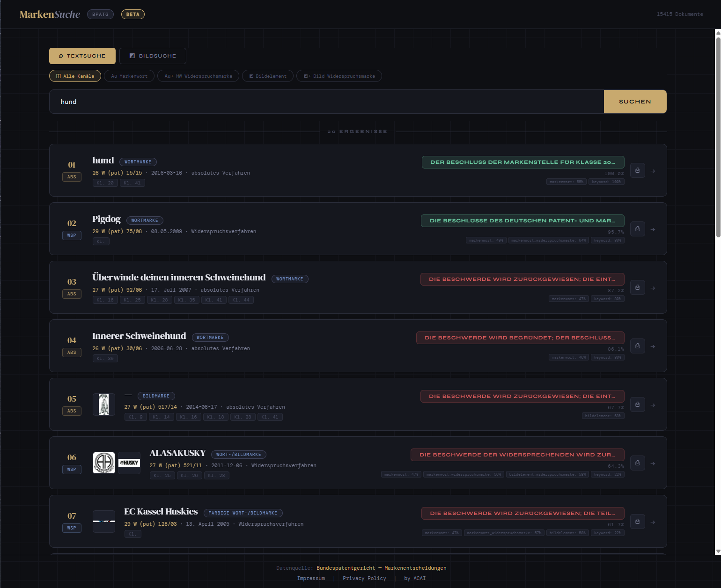This screenshot has width=721, height=588.
Task: Toggle the Markenwort channel filter
Action: (129, 76)
